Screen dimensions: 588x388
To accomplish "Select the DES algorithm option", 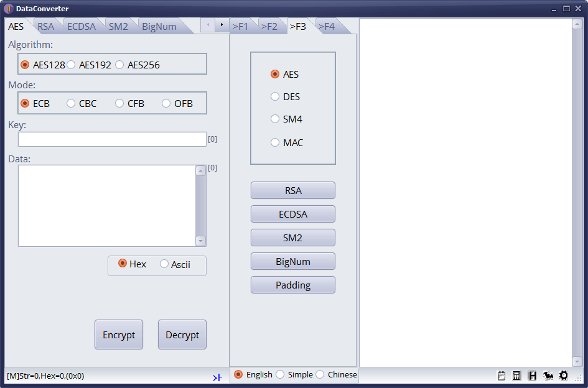I will [x=275, y=96].
